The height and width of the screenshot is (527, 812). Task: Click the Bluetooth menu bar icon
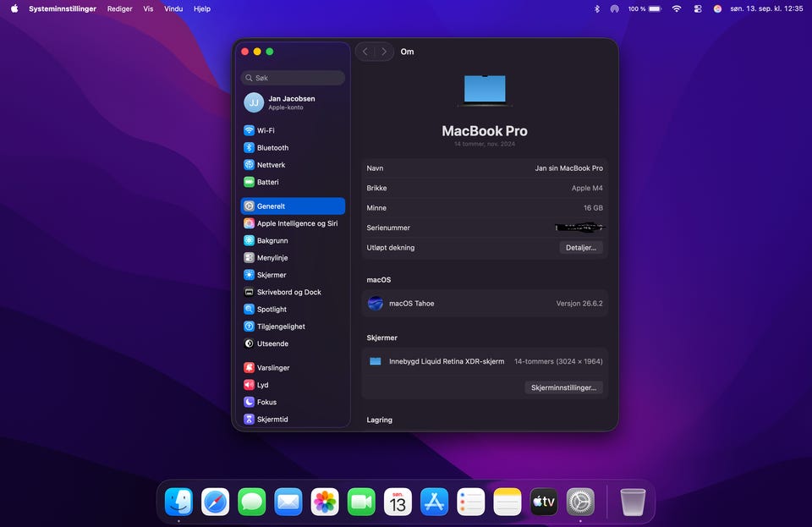(x=596, y=8)
